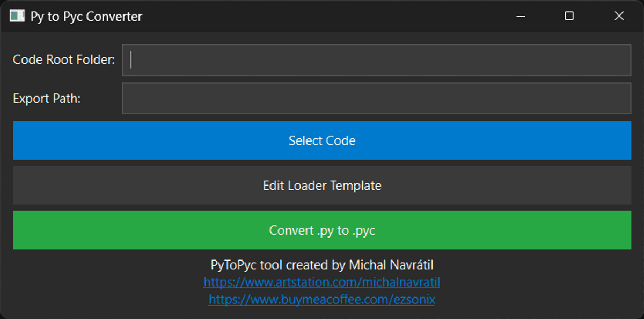
Task: Click the "Export Path:" label text
Action: (47, 99)
